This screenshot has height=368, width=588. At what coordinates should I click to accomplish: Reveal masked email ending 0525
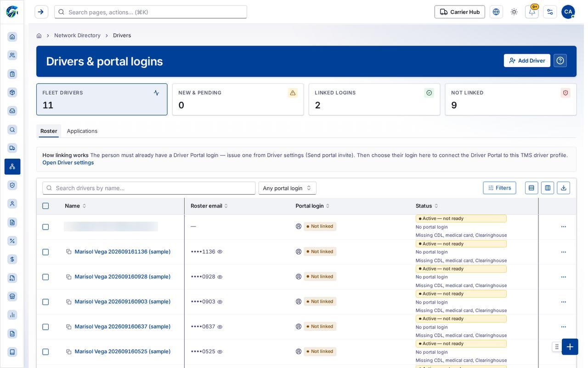point(220,352)
